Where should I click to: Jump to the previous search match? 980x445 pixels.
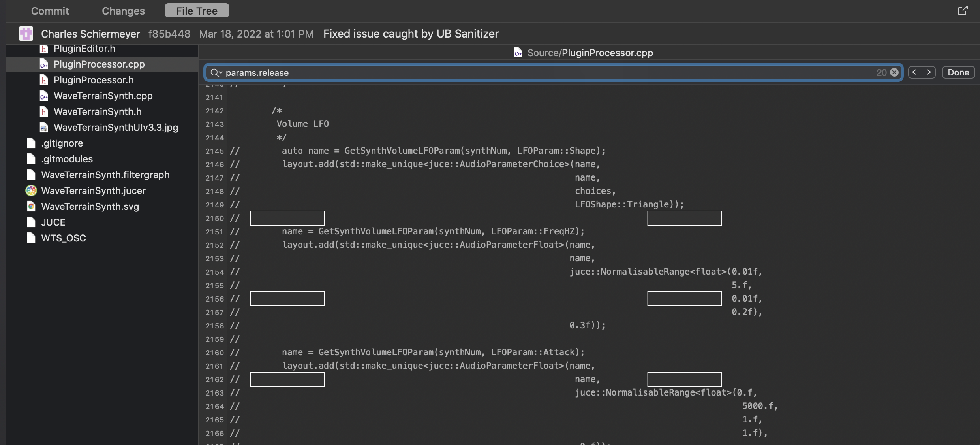tap(915, 72)
